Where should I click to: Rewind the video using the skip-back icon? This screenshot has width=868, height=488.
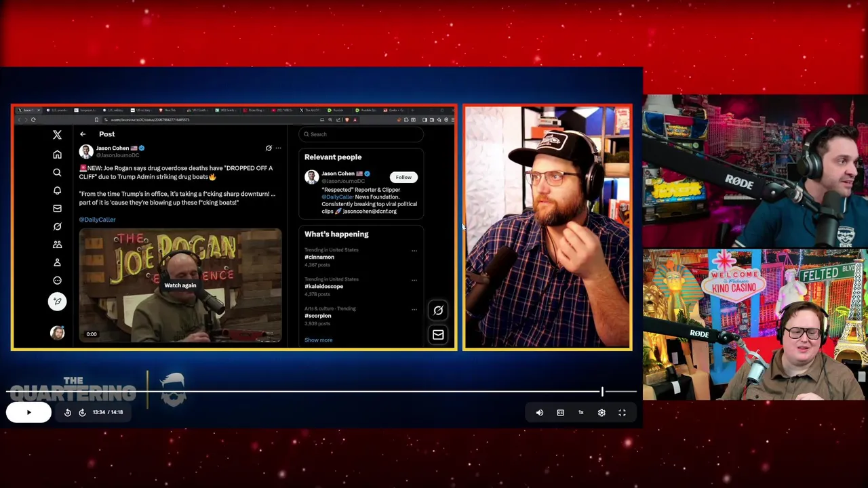(x=68, y=412)
